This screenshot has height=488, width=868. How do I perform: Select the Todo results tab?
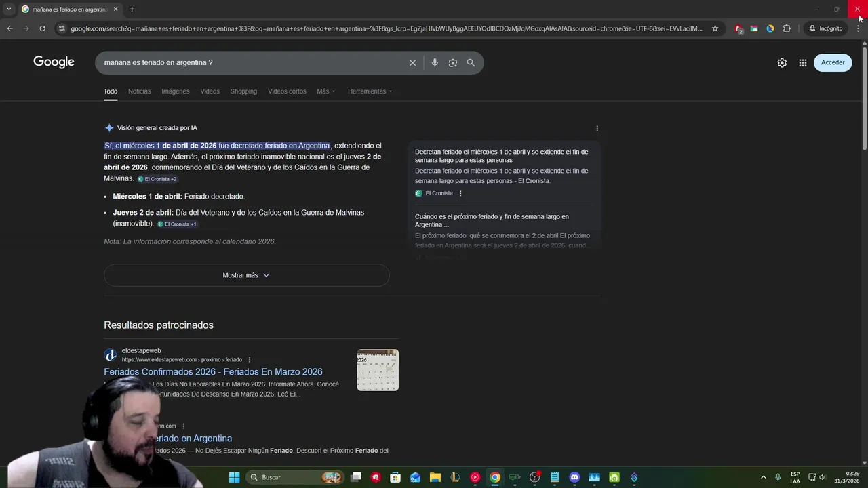pos(111,91)
